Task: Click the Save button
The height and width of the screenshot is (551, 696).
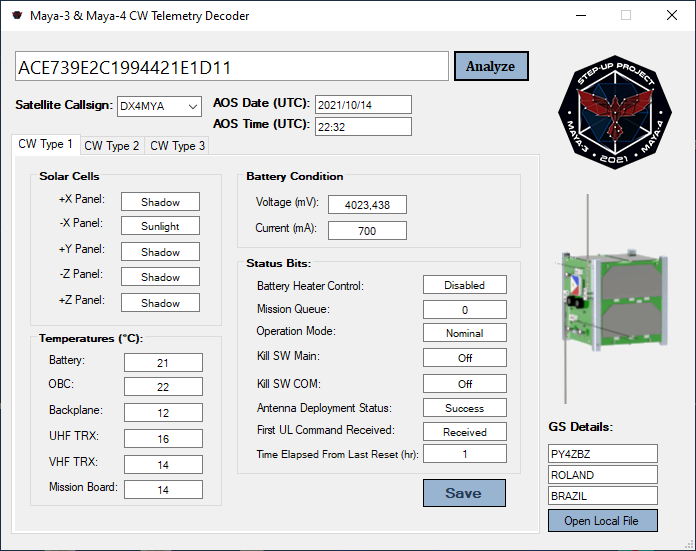Action: point(464,493)
